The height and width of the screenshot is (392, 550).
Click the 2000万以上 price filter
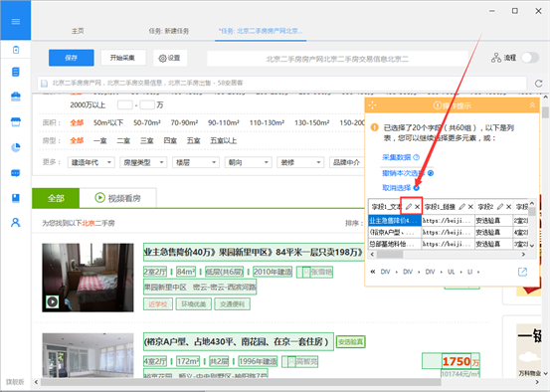click(x=88, y=104)
